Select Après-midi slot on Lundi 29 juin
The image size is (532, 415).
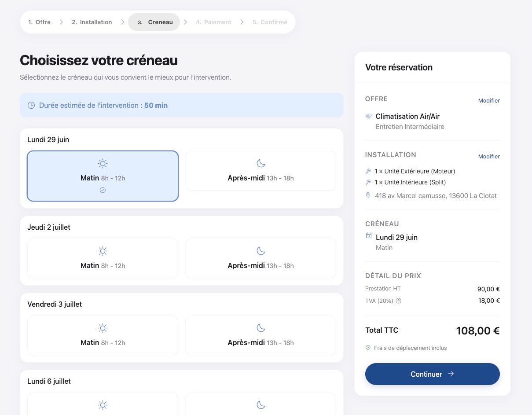tap(260, 171)
